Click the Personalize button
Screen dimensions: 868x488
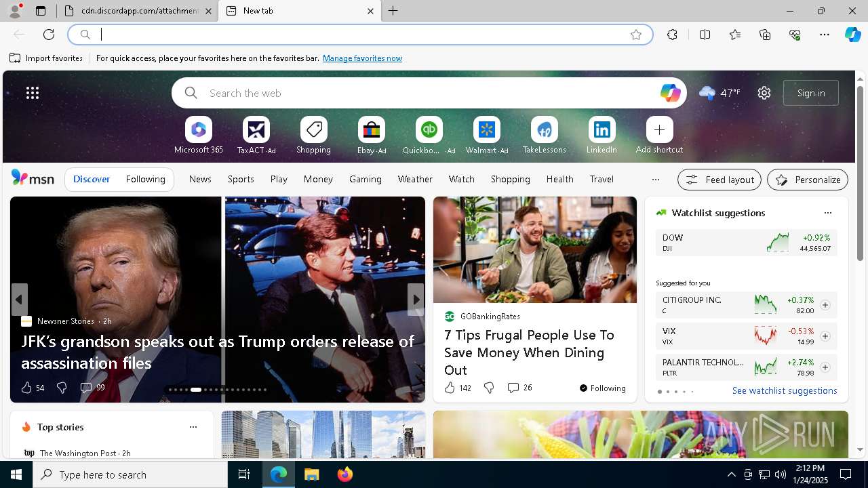(x=808, y=180)
